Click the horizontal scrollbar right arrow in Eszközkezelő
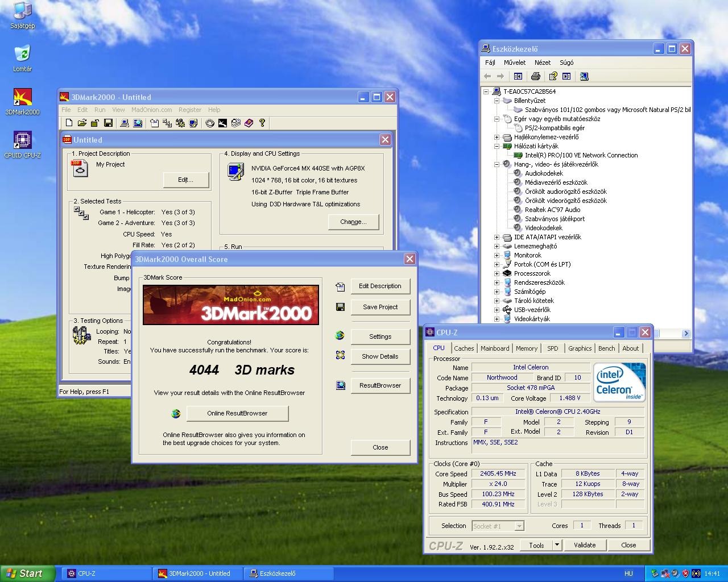The image size is (728, 582). point(686,334)
